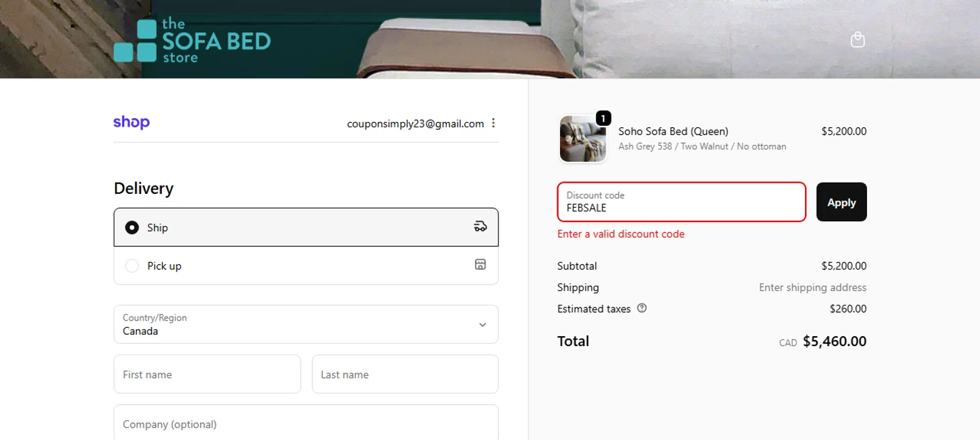The width and height of the screenshot is (980, 440).
Task: Click the Shop Pay logo
Action: point(131,122)
